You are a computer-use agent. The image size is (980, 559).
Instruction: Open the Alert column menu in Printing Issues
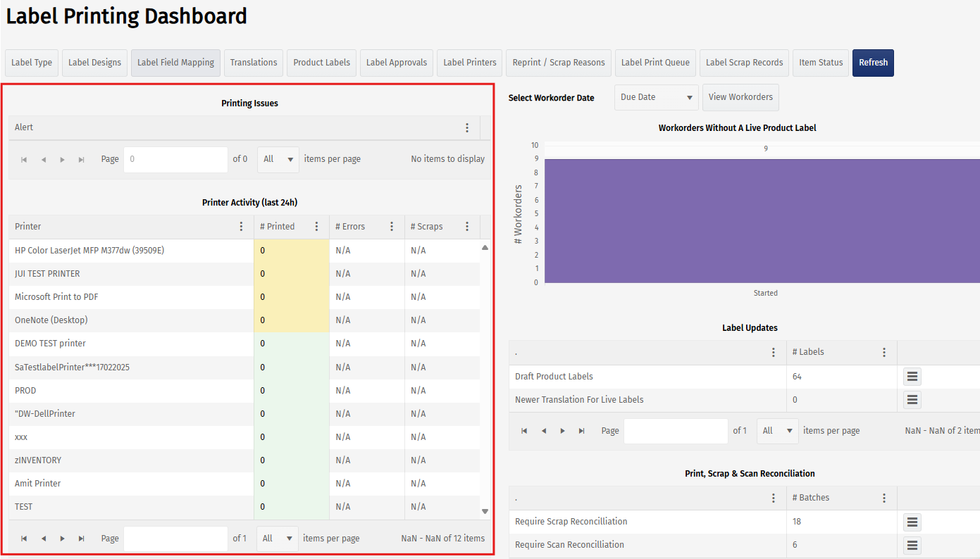[x=467, y=127]
